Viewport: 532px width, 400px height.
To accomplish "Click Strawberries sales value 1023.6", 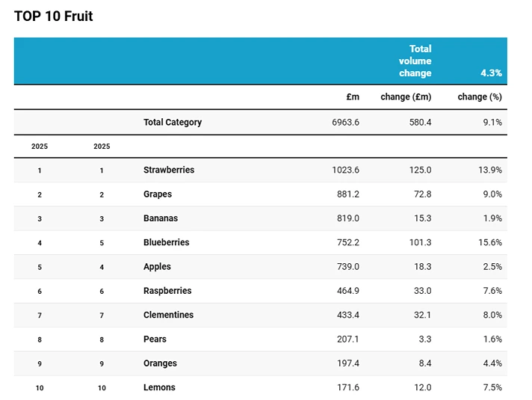I will click(x=345, y=170).
